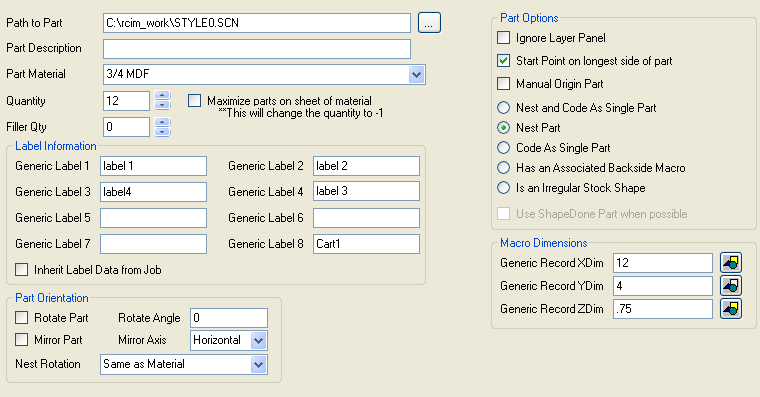
Task: Select Nest and Code As Single Part
Action: point(504,107)
